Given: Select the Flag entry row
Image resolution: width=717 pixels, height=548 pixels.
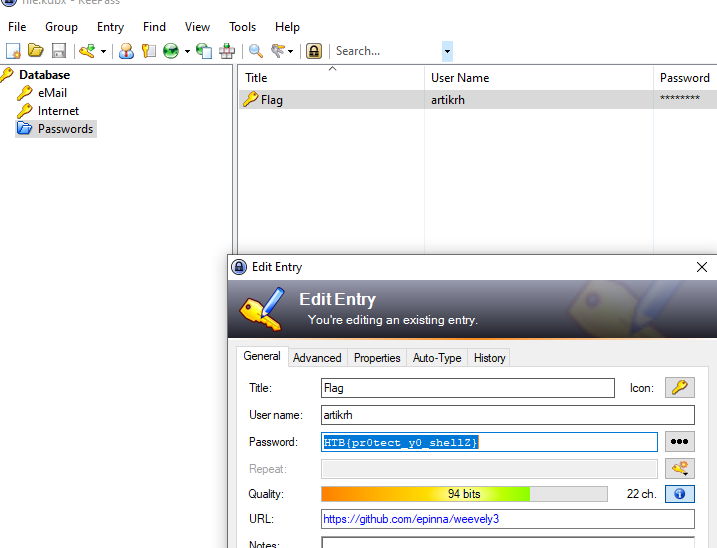Looking at the screenshot, I should pos(478,100).
